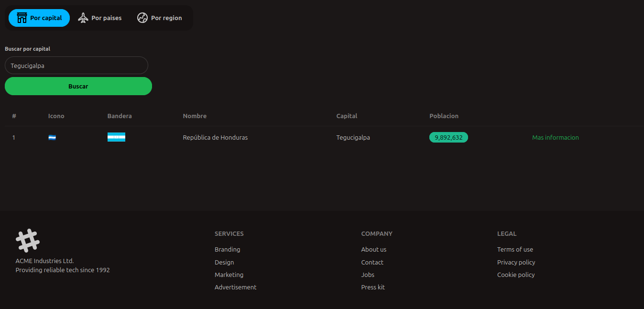
Task: Open the Mas informacion link for Honduras
Action: [555, 138]
